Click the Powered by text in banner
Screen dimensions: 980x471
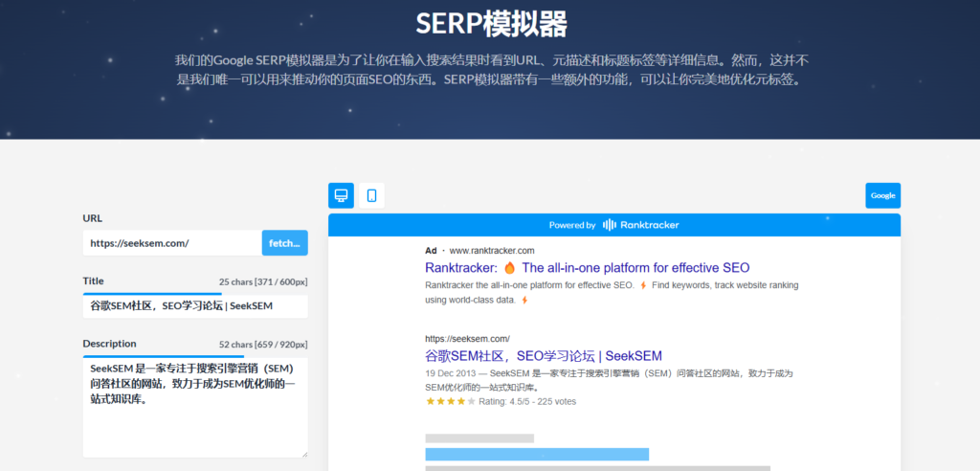(x=572, y=225)
